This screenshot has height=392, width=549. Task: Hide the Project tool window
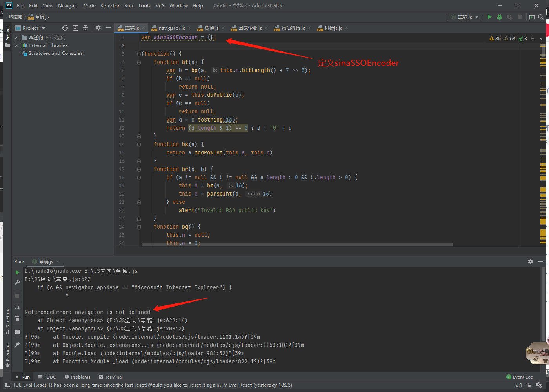tap(109, 28)
